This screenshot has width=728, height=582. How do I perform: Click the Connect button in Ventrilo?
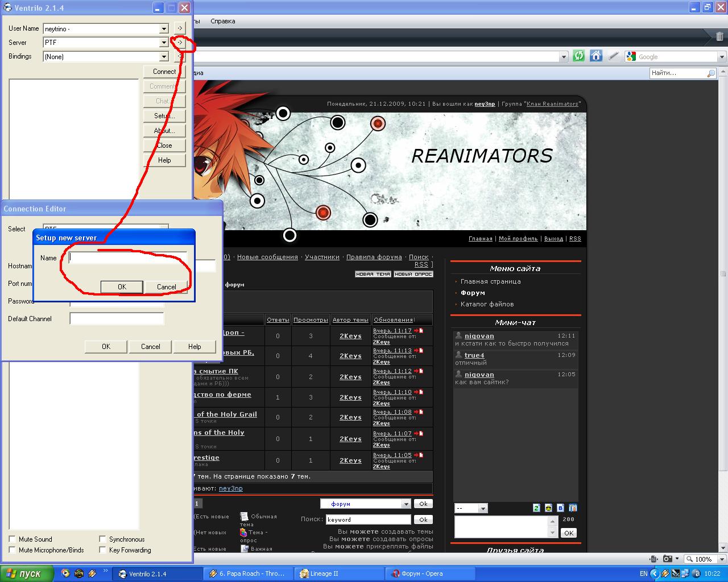pyautogui.click(x=164, y=72)
